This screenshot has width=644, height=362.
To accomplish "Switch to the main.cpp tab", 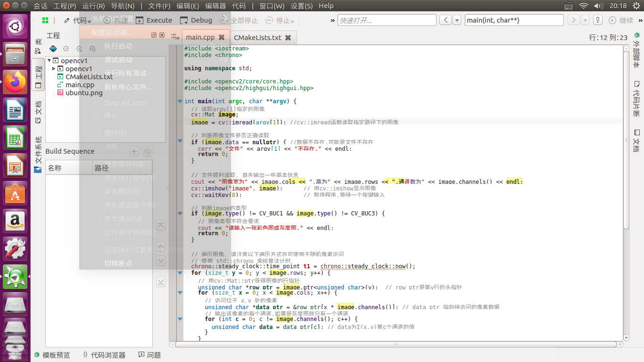I will [x=200, y=37].
